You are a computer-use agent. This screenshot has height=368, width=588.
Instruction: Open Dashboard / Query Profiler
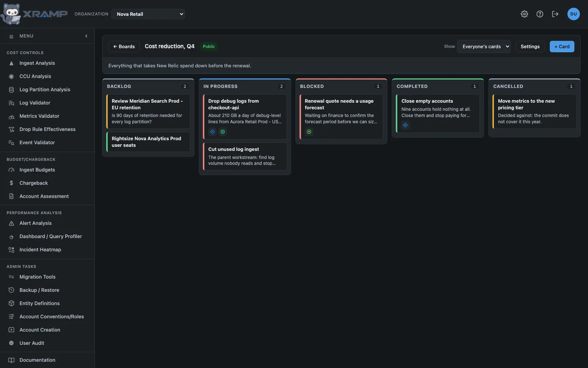[x=47, y=236]
